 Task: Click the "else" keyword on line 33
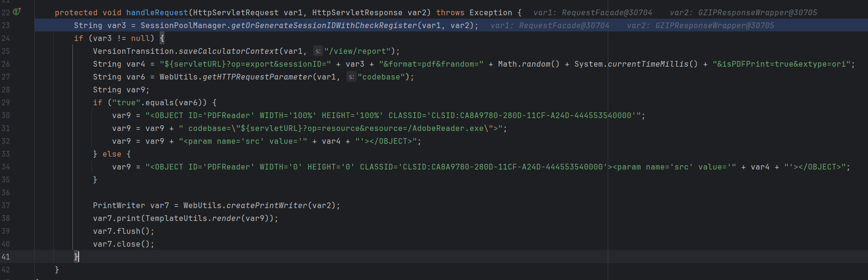point(112,154)
